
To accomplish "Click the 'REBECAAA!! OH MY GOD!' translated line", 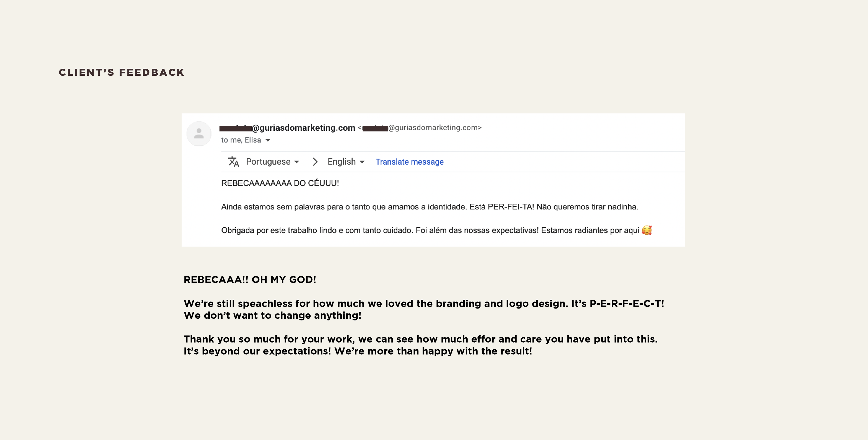I will pyautogui.click(x=250, y=280).
